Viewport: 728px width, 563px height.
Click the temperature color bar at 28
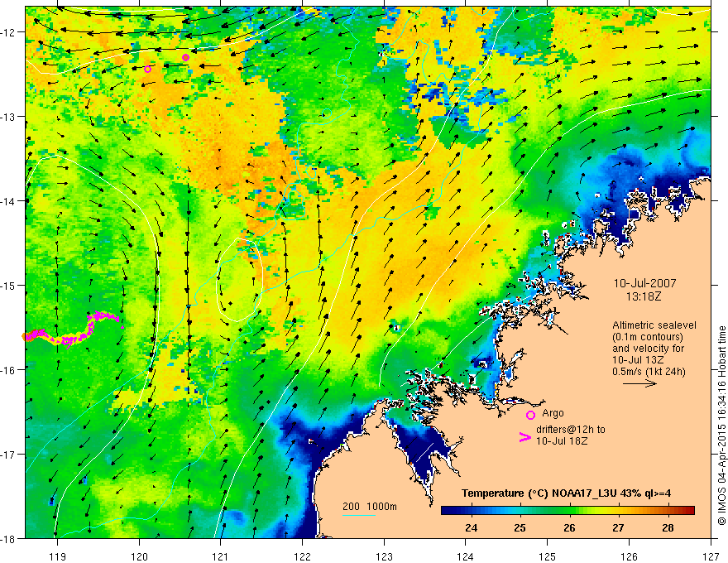[x=668, y=511]
